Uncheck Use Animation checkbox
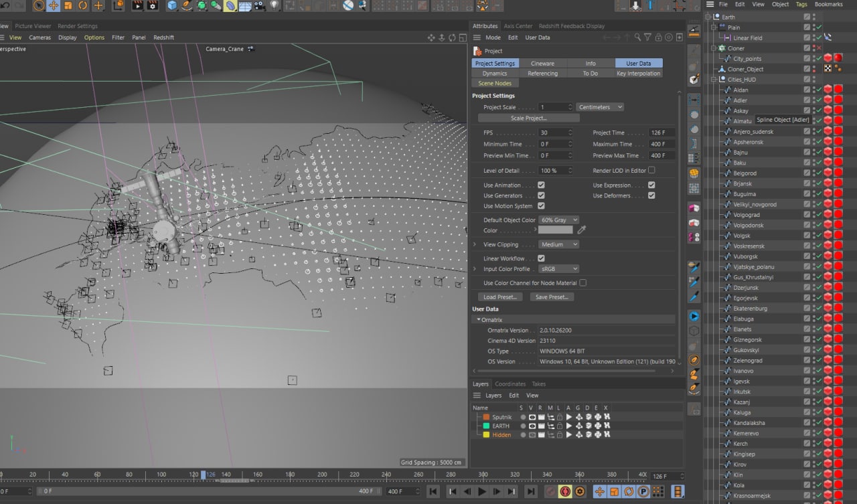 tap(541, 185)
